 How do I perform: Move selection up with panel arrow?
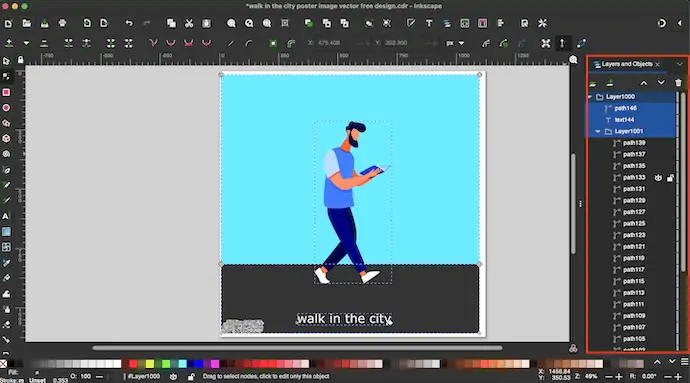pos(644,83)
